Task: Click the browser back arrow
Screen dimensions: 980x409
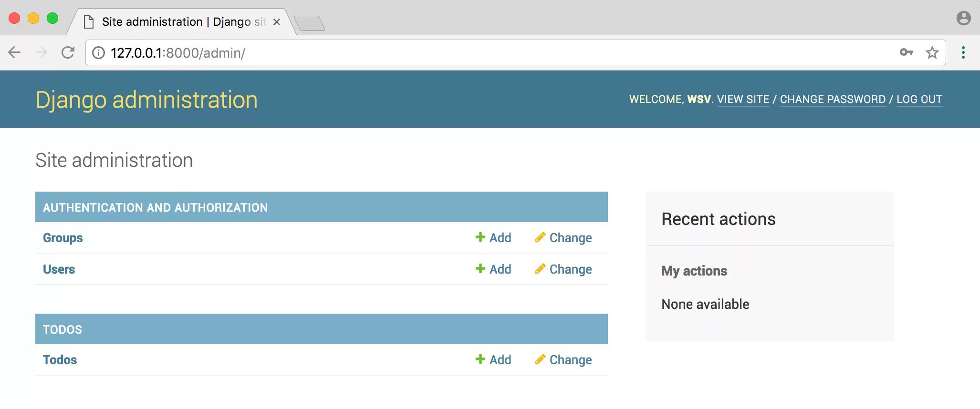Action: pyautogui.click(x=15, y=52)
